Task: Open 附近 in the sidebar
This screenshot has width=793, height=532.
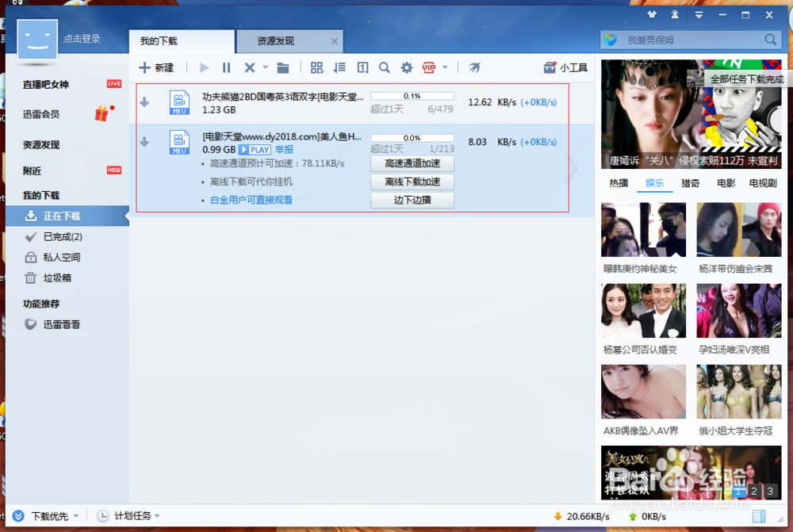Action: (x=32, y=171)
